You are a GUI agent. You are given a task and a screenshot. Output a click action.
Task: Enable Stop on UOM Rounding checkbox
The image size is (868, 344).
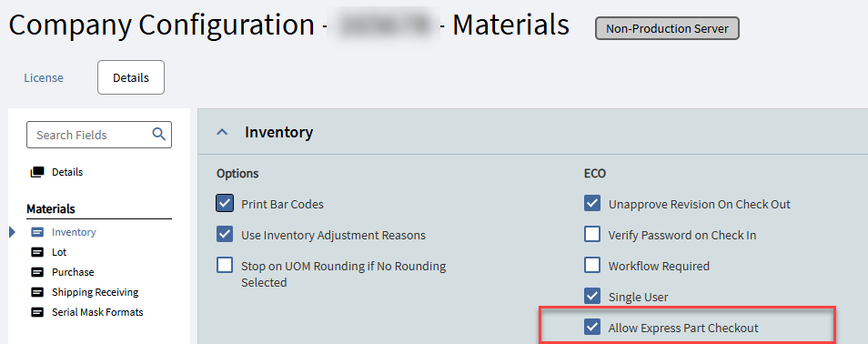[225, 266]
